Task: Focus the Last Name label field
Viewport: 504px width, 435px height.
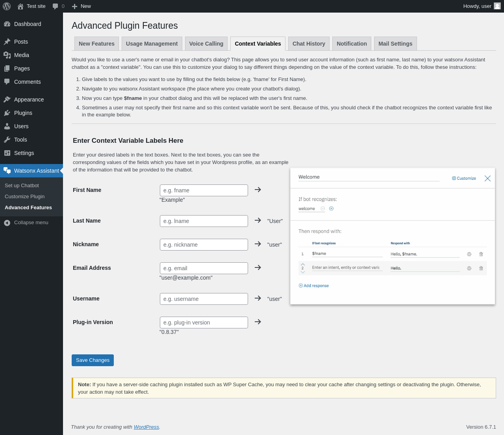Action: click(204, 221)
